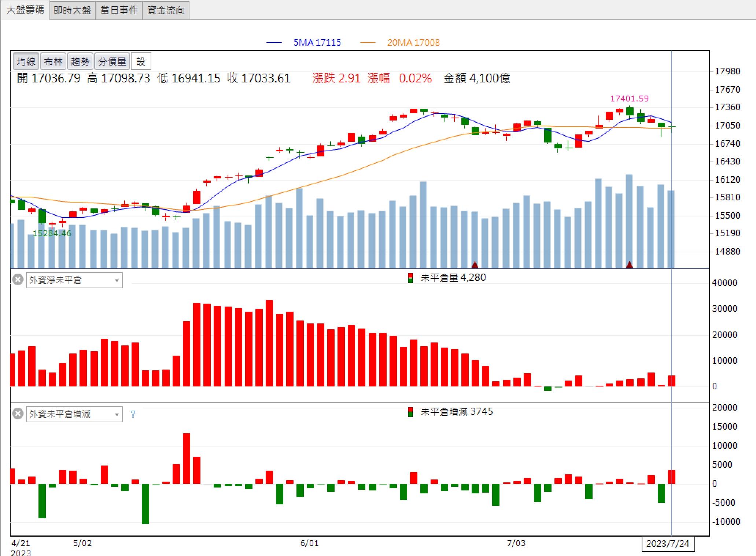The image size is (756, 556).
Task: Click the 5/02 date axis label
Action: [82, 543]
